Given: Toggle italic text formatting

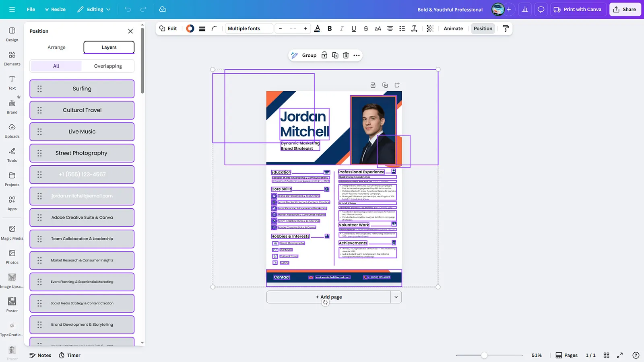Looking at the screenshot, I should (342, 29).
